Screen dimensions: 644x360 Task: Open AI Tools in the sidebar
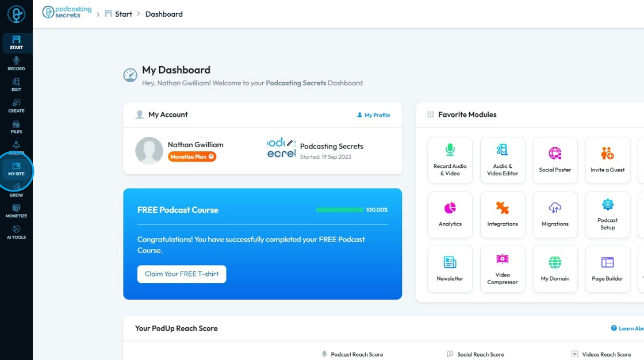(16, 232)
